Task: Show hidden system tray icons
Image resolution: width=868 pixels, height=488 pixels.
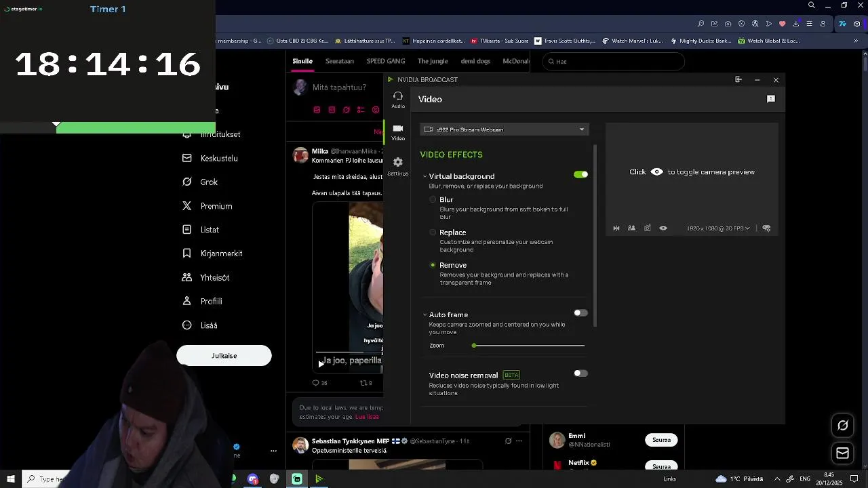Action: click(x=777, y=479)
